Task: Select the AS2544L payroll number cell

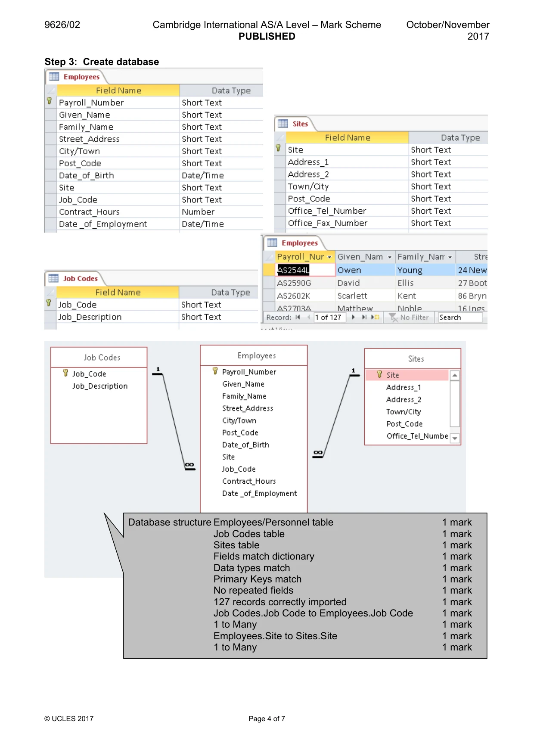Action: [305, 270]
